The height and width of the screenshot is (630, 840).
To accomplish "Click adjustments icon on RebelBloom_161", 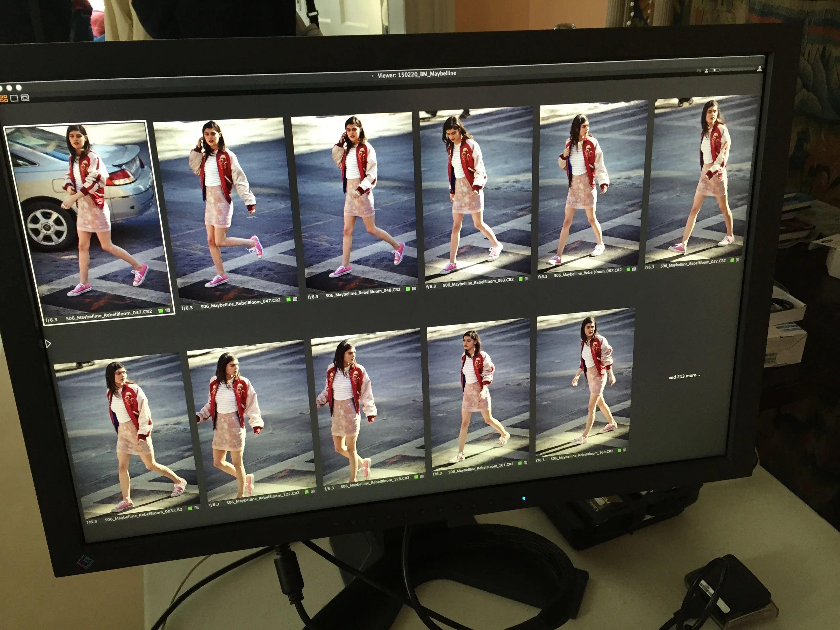I will (526, 463).
